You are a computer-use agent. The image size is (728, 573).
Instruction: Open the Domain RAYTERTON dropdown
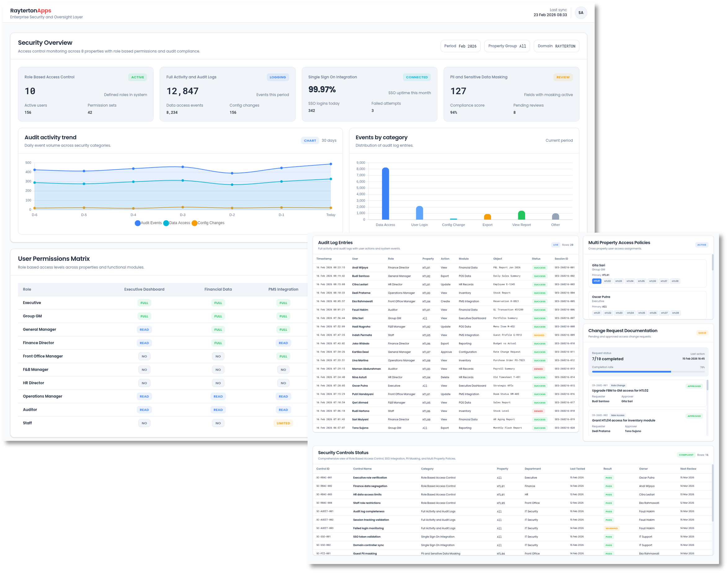(x=556, y=46)
